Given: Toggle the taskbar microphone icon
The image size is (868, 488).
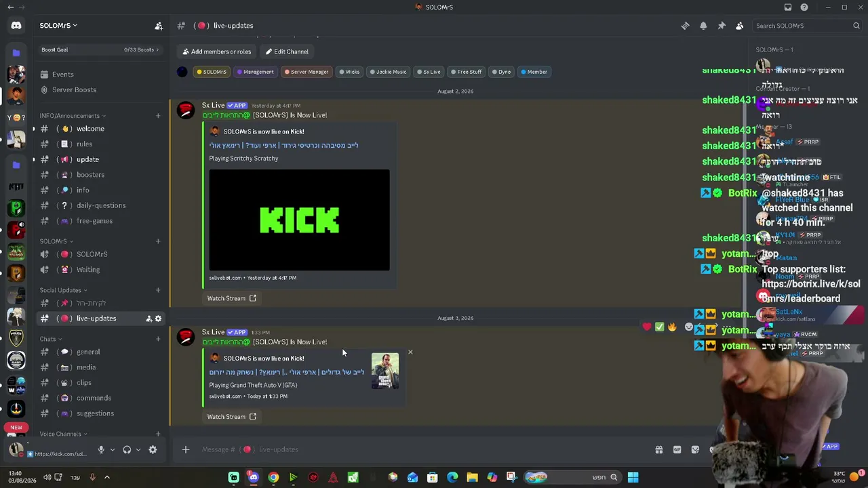Looking at the screenshot, I should [93, 477].
